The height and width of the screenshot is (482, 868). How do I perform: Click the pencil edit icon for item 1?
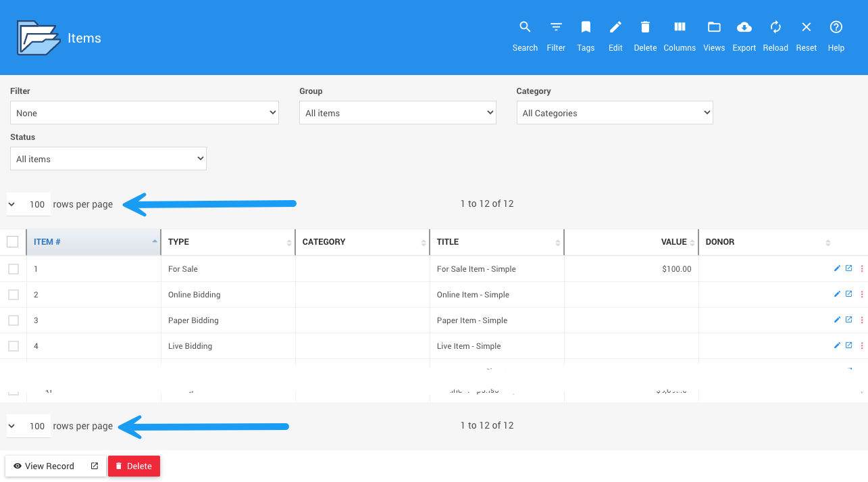click(838, 268)
